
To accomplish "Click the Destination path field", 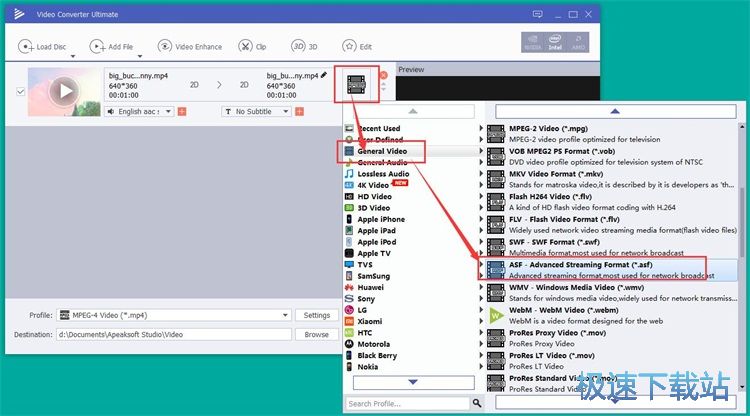I will coord(174,334).
